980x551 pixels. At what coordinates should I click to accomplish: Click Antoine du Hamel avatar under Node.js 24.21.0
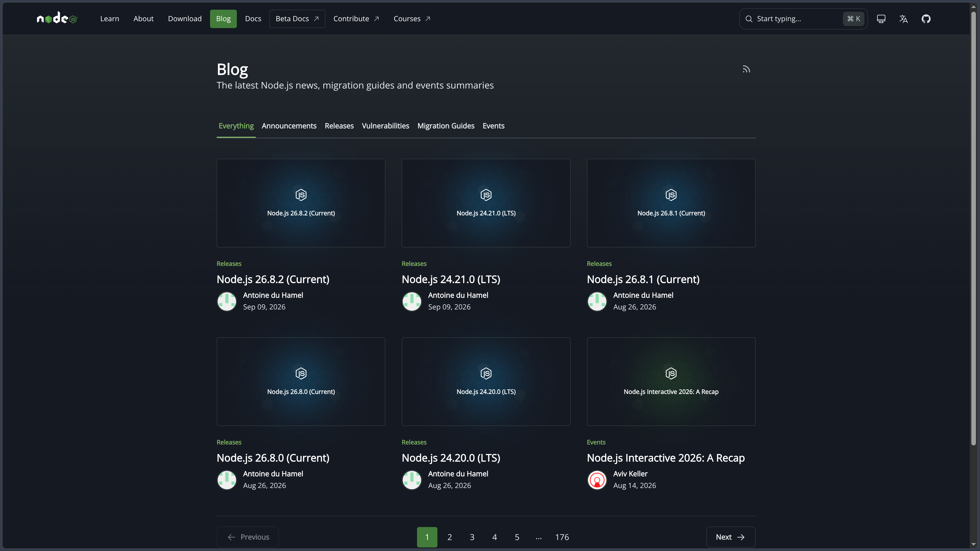[x=412, y=301]
